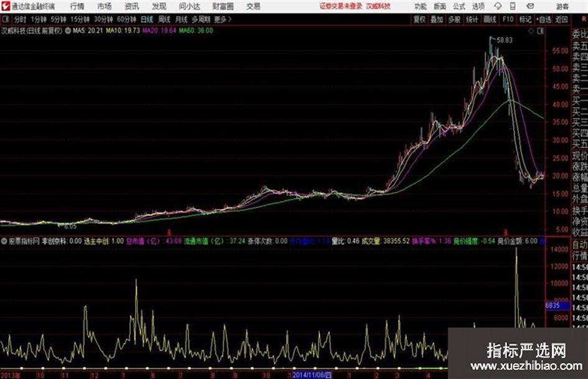Open the envelope message icon
The height and width of the screenshot is (379, 588).
point(530,6)
